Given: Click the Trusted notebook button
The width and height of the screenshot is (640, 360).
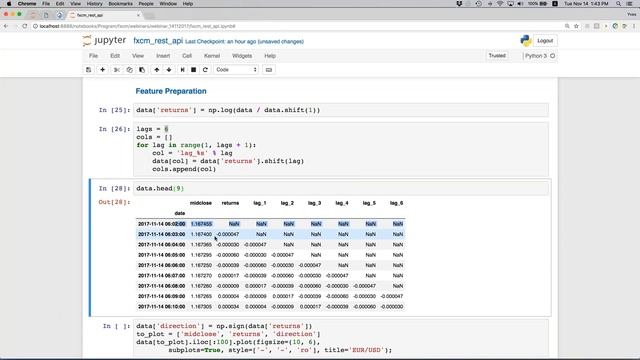Looking at the screenshot, I should point(497,56).
